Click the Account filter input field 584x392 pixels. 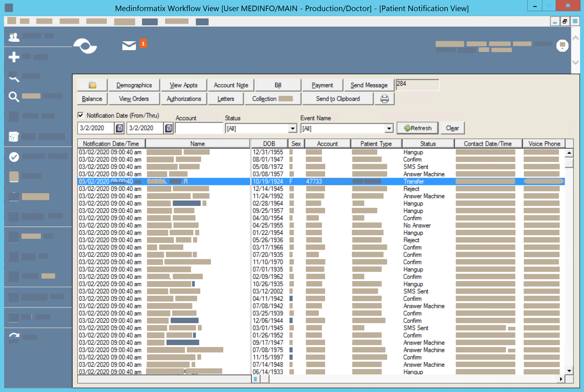pyautogui.click(x=199, y=128)
